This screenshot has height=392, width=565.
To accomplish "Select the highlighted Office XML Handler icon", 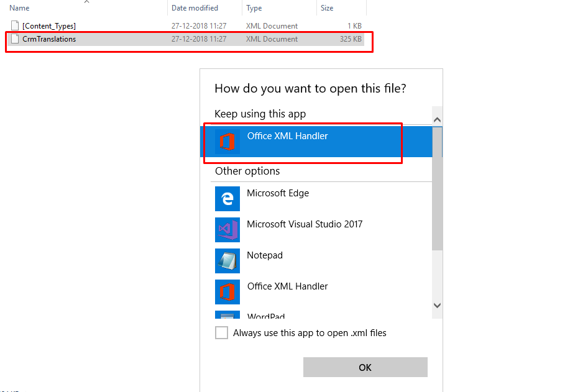I will click(227, 142).
